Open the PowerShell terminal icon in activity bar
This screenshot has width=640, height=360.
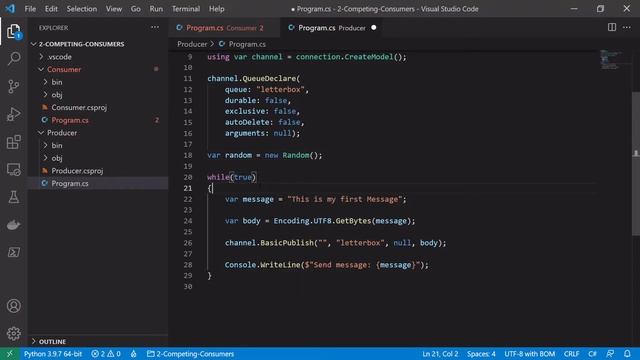tap(13, 252)
